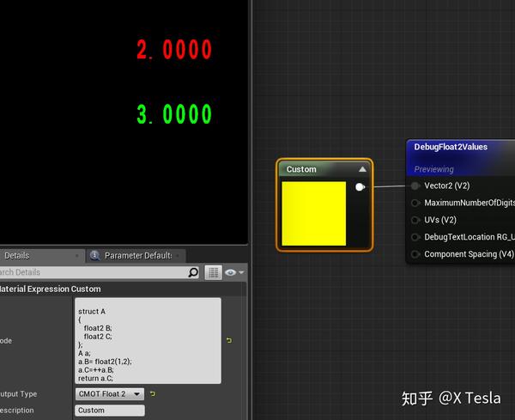Reset Code to default arrow

tap(229, 340)
